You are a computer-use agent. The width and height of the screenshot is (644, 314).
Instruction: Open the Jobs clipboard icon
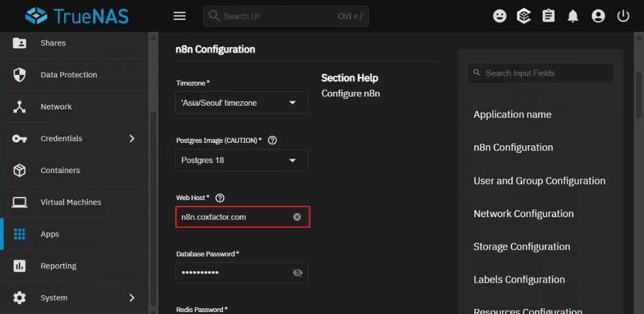click(548, 16)
